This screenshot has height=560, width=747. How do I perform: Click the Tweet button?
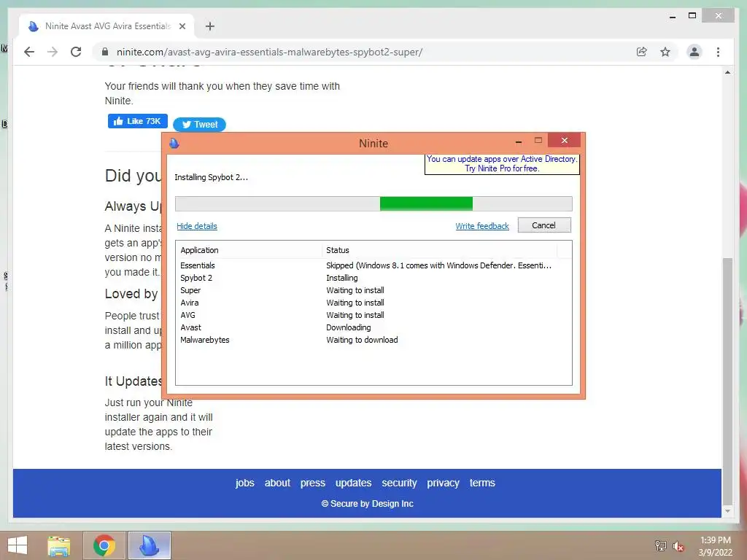coord(199,124)
